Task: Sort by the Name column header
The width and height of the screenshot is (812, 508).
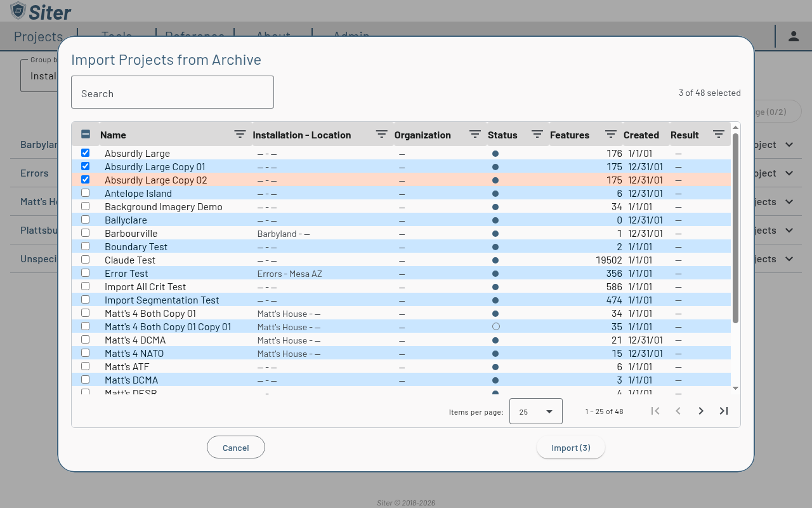Action: coord(113,135)
